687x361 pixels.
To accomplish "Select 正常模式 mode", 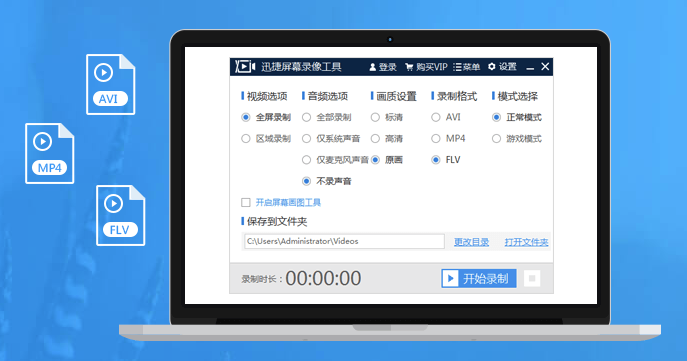I will (x=496, y=117).
